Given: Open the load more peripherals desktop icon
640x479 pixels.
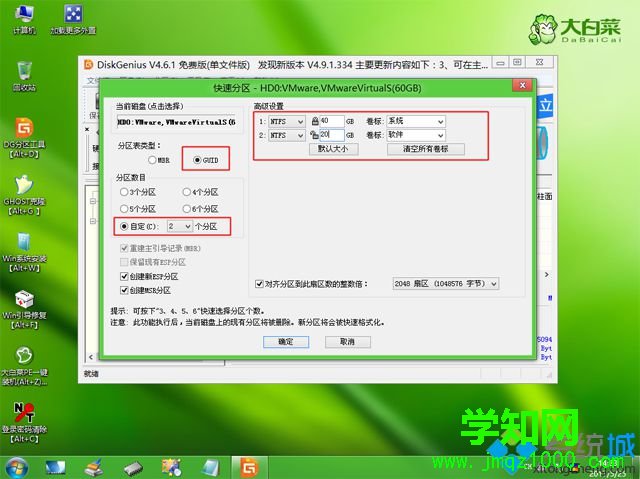Looking at the screenshot, I should coord(73,19).
